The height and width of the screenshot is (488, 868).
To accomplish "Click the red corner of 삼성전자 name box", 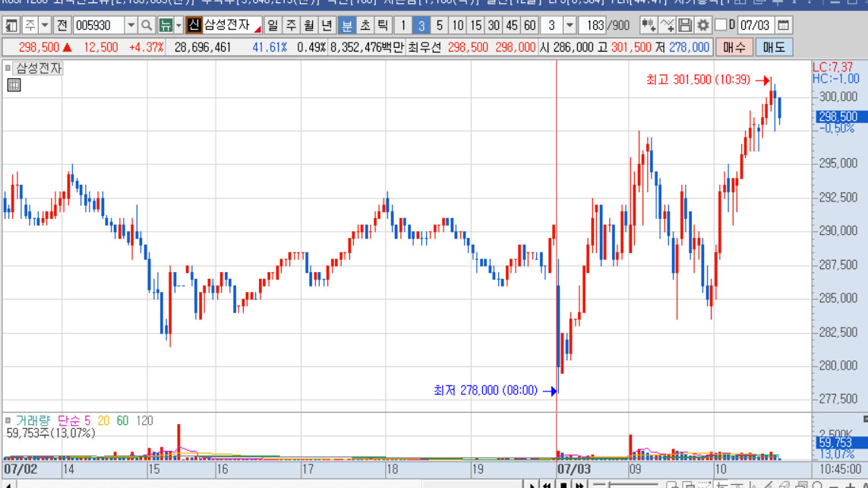I will (x=257, y=29).
